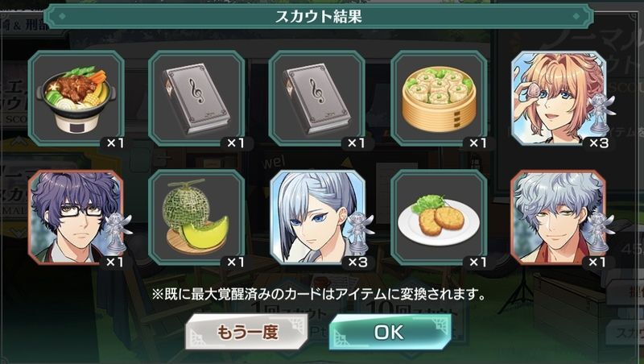
Task: Tap the second music book item
Action: pos(316,98)
